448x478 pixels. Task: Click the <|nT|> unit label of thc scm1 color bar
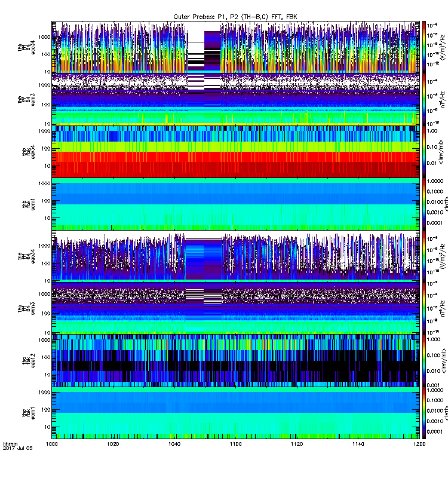(x=445, y=413)
